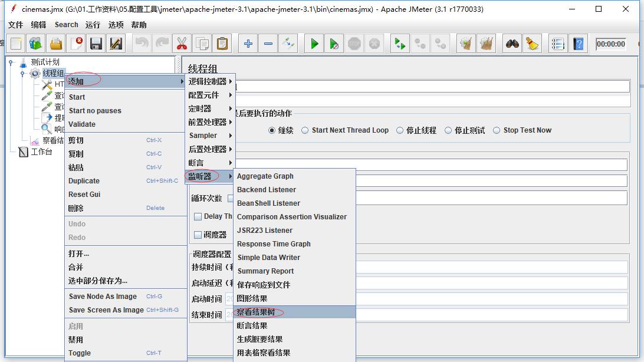Click the Paste clipboard toolbar icon

(222, 44)
